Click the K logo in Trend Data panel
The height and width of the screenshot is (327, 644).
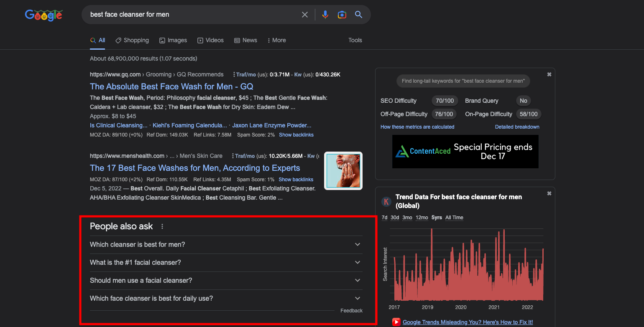pos(386,202)
